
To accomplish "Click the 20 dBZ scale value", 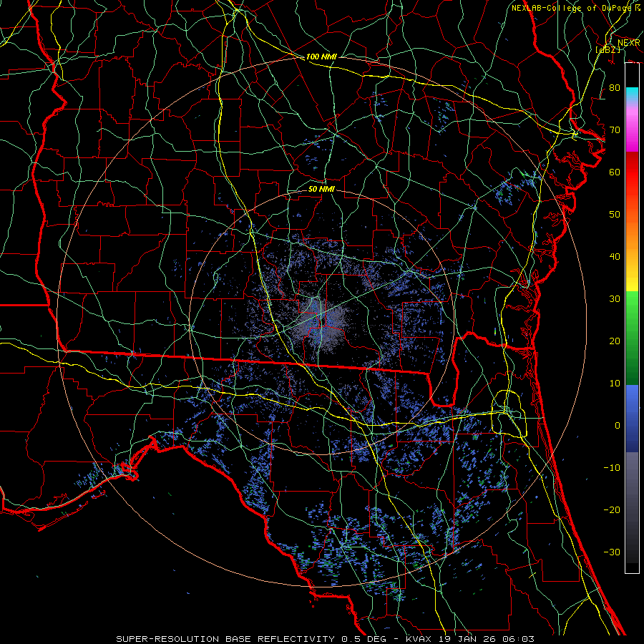I will (x=615, y=341).
